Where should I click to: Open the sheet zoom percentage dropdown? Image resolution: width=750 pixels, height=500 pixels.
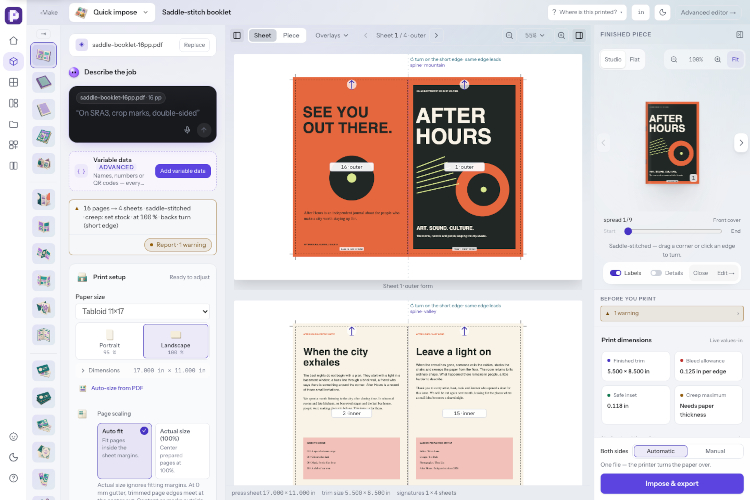[534, 35]
